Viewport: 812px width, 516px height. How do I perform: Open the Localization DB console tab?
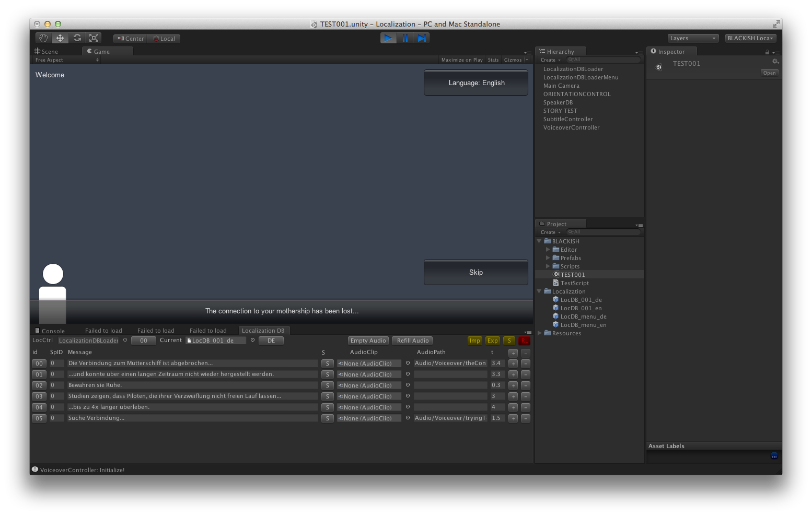263,330
